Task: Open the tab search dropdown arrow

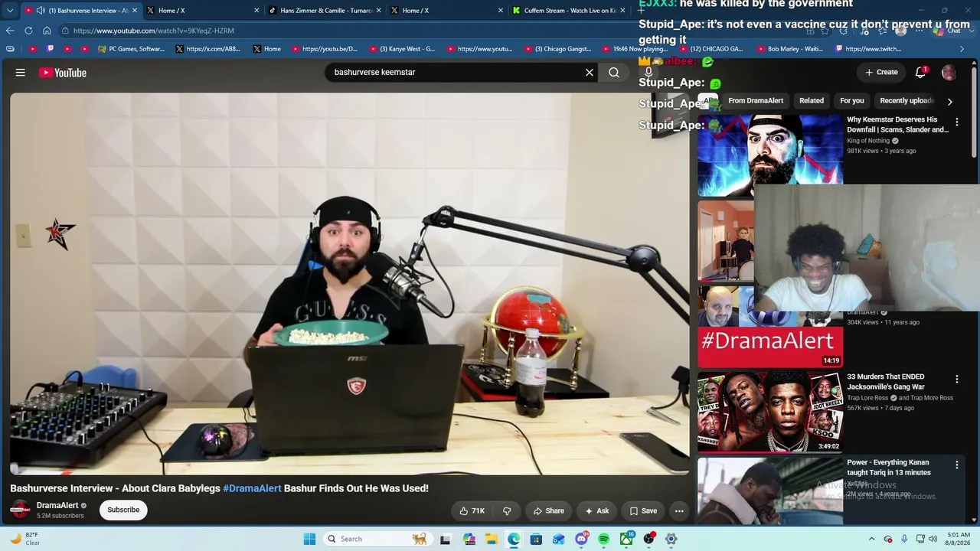Action: coord(10,11)
